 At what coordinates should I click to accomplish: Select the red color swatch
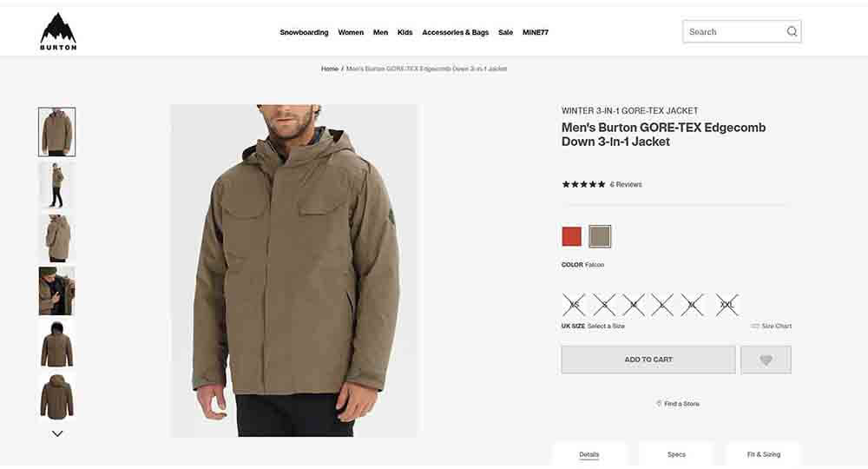572,236
